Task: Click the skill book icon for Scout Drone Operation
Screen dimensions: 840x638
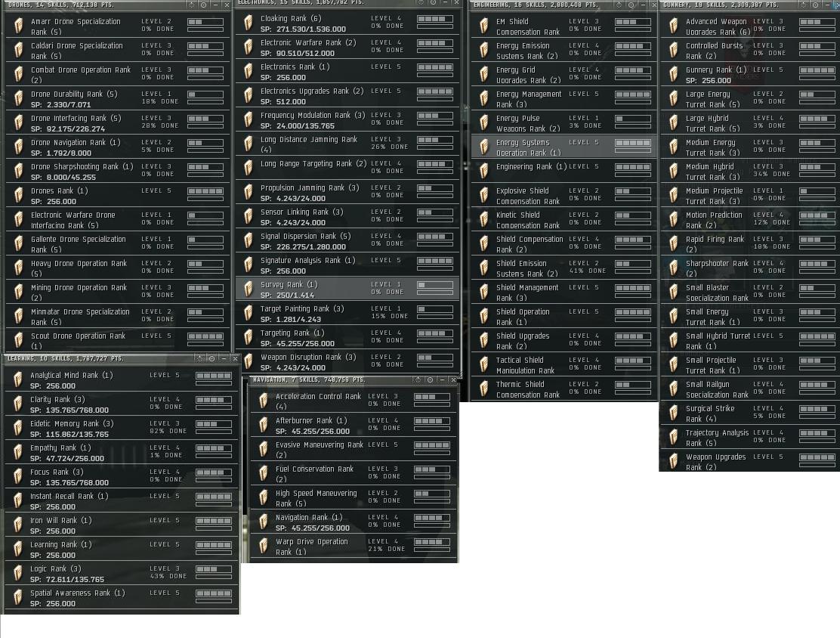Action: coord(19,340)
